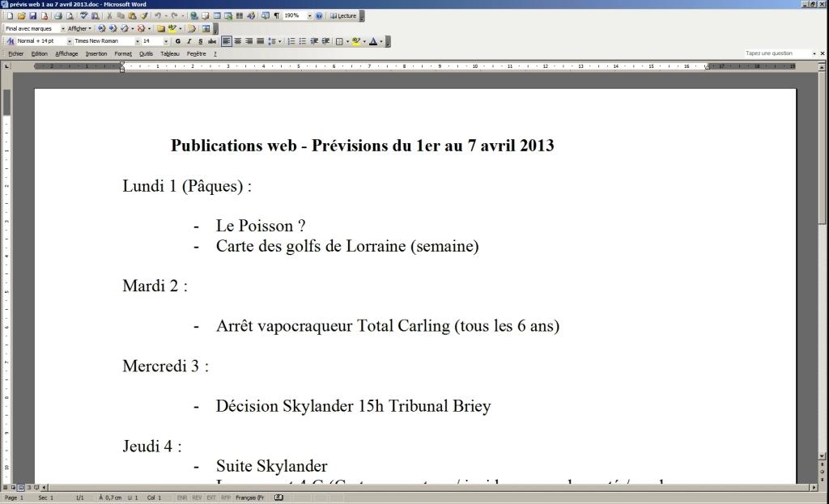The image size is (829, 504).
Task: Click the Cut scissors icon
Action: (110, 15)
